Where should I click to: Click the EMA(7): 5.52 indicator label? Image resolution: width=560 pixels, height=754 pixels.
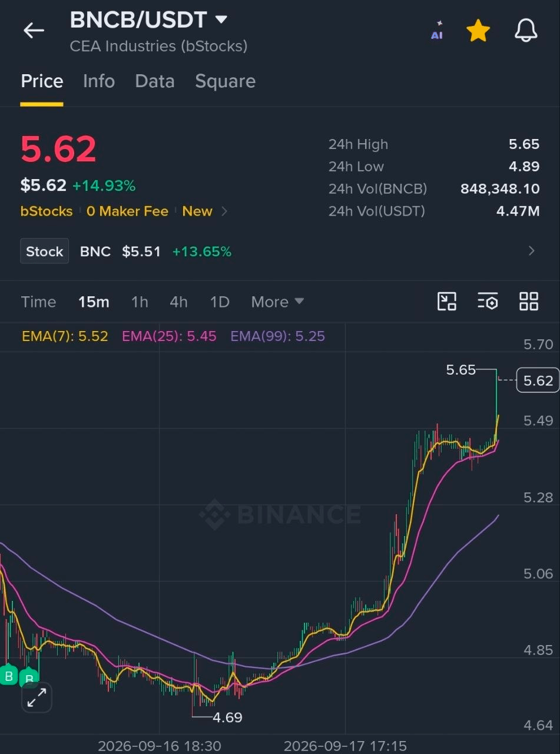65,336
